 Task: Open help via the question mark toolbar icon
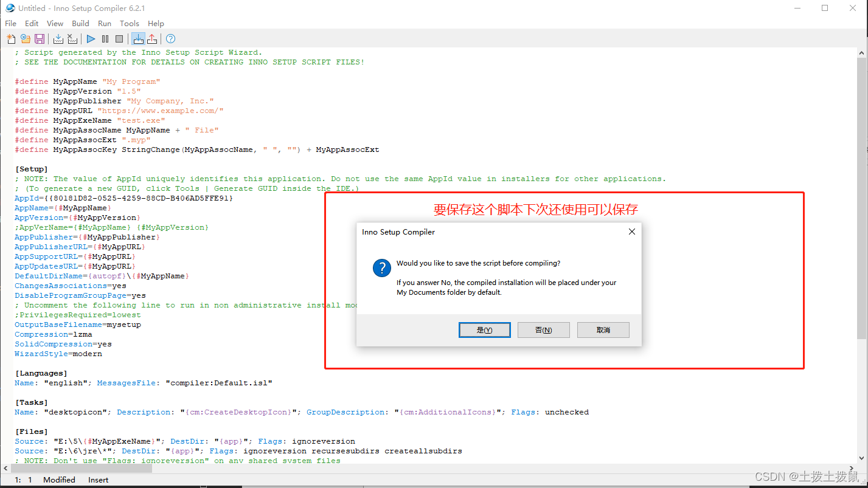point(171,39)
